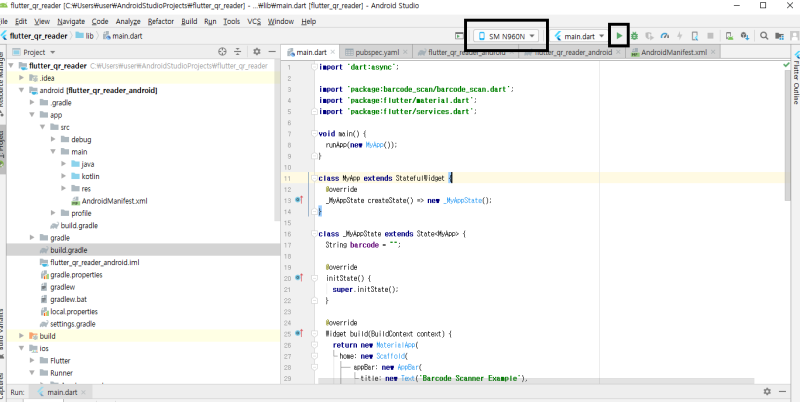Open the Project view type dropdown
This screenshot has width=800, height=402.
[34, 52]
